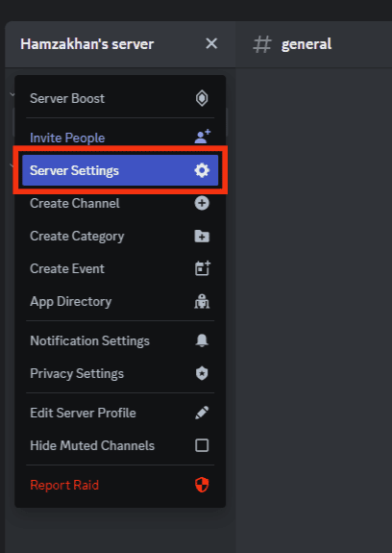Image resolution: width=392 pixels, height=553 pixels.
Task: Click the general channel title
Action: pos(306,44)
